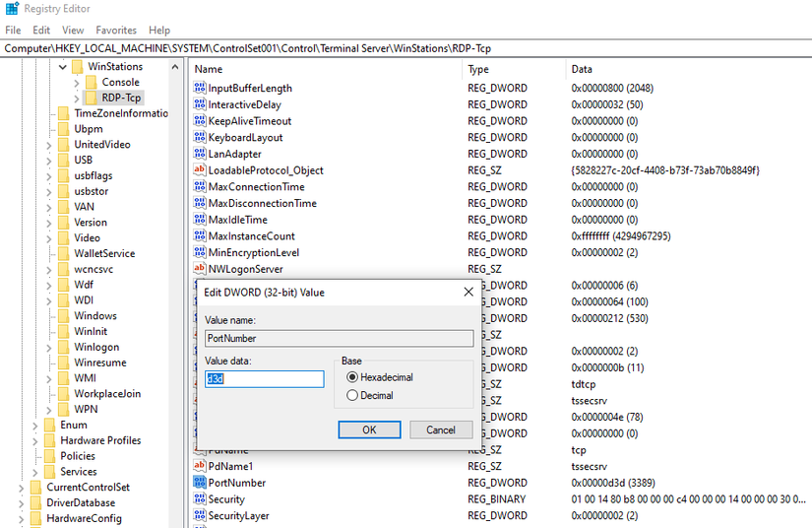Click the MaxInstanceCount data 0xffffffff value
This screenshot has height=528, width=812.
621,235
